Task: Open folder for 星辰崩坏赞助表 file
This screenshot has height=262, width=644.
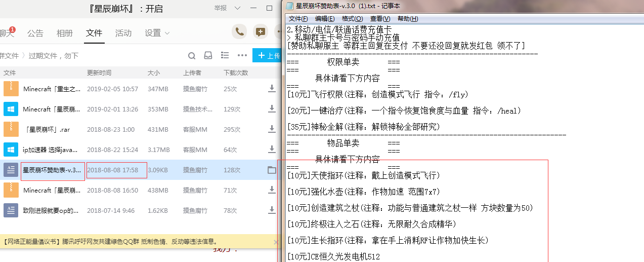Action: pos(272,170)
